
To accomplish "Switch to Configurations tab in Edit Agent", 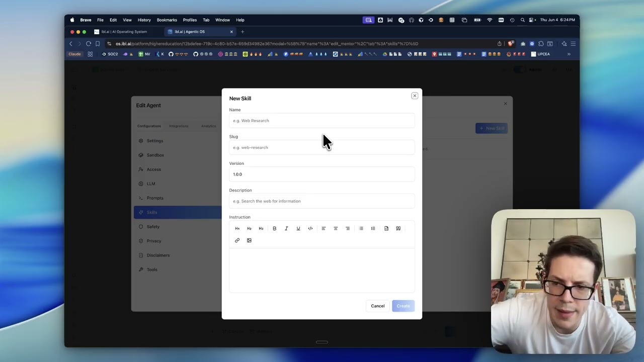I will 149,126.
